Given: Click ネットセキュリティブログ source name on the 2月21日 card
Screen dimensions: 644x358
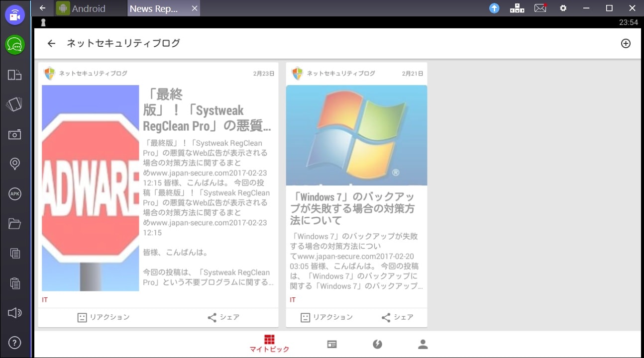Looking at the screenshot, I should [341, 73].
